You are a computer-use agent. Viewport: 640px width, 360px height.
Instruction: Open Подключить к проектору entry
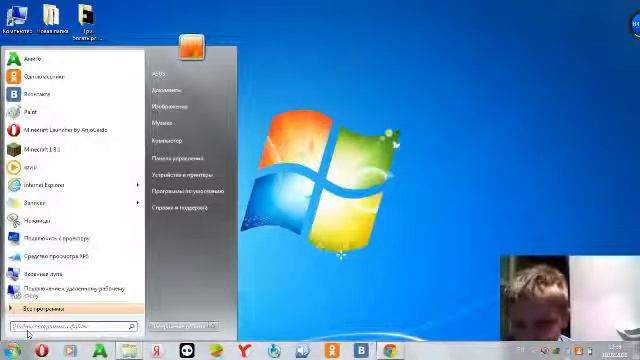click(x=74, y=238)
